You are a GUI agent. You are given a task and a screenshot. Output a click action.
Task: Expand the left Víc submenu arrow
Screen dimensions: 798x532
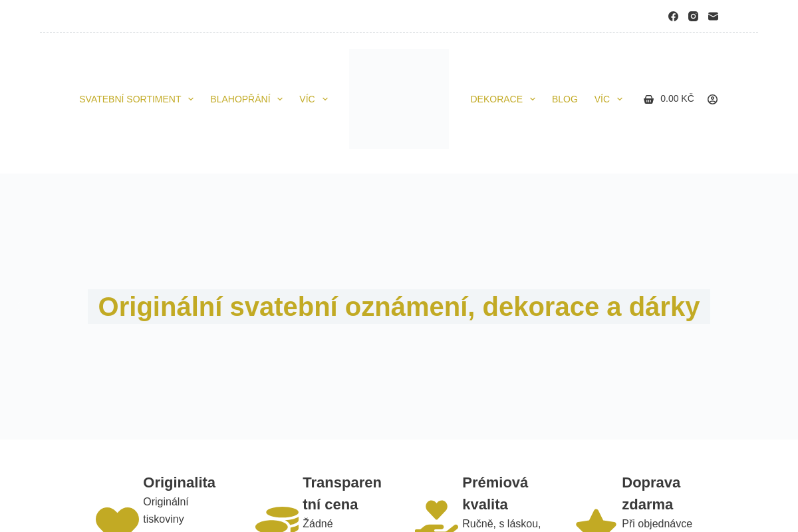pos(325,99)
